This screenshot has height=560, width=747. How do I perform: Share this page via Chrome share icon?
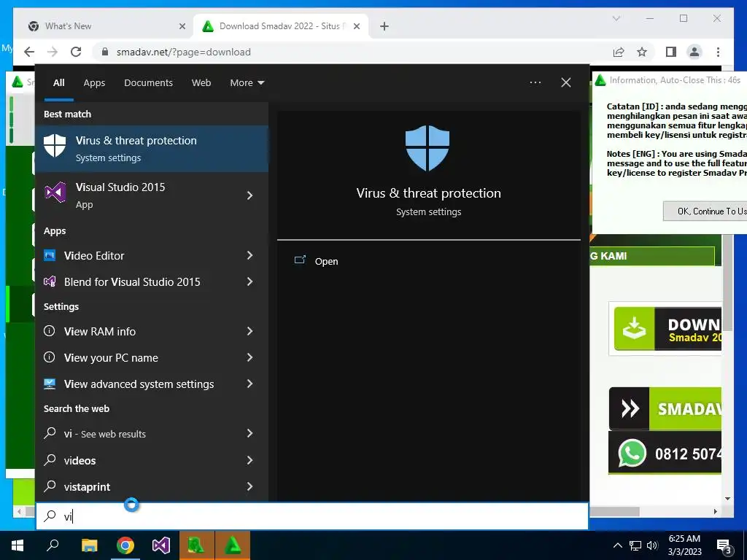tap(619, 52)
